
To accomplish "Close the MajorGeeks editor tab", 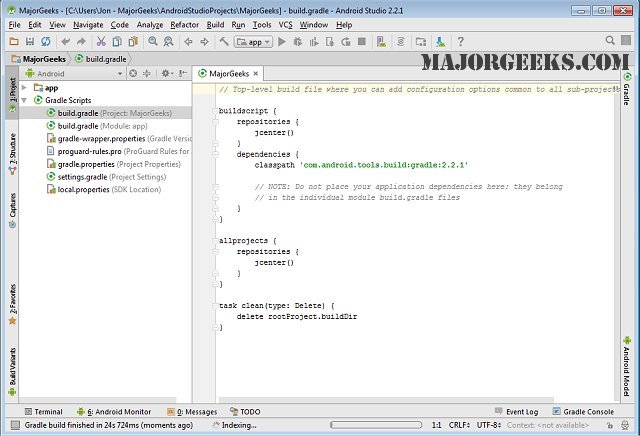I will tap(255, 74).
